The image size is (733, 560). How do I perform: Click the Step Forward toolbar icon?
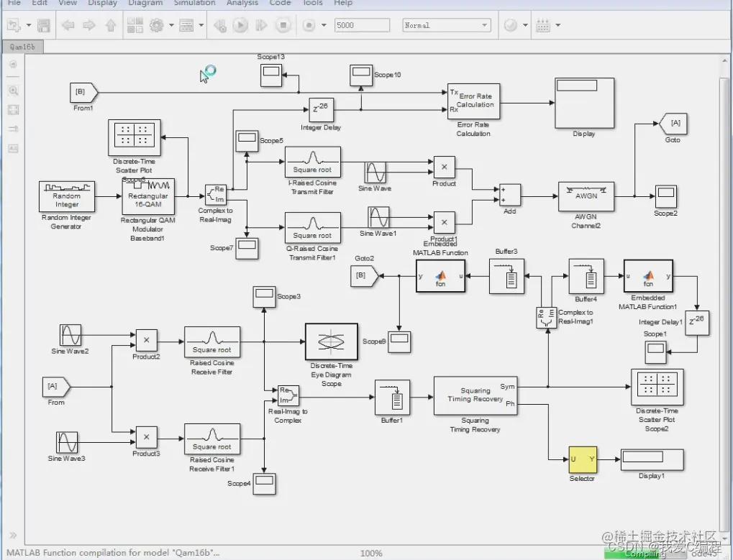[x=261, y=25]
